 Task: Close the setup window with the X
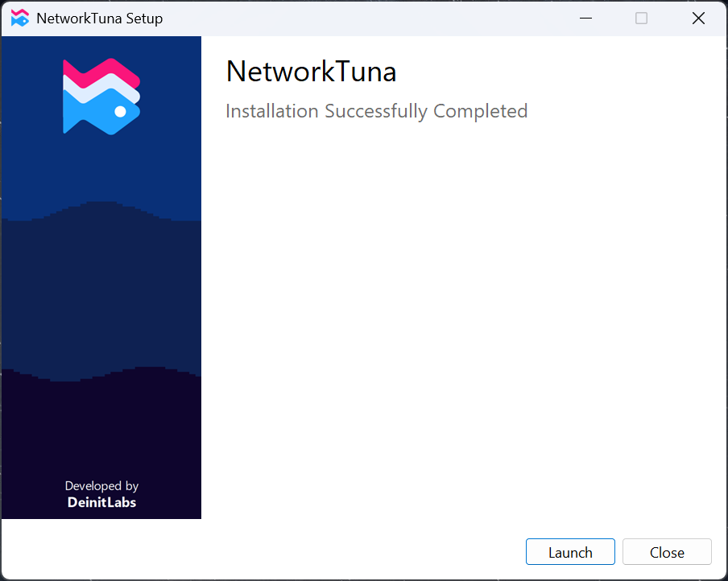coord(698,18)
